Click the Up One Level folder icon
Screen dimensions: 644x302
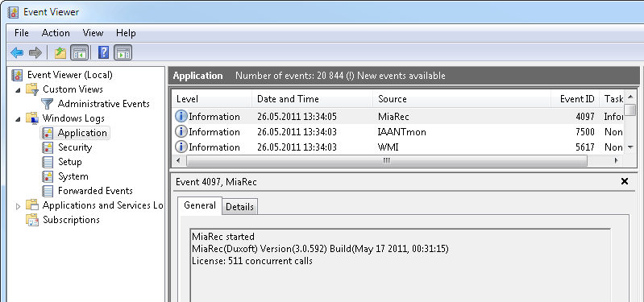click(60, 52)
